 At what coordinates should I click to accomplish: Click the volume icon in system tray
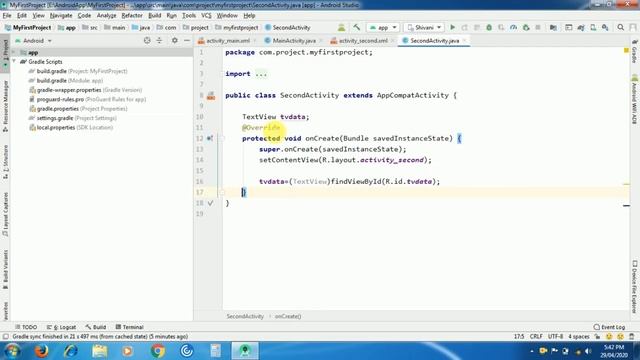click(588, 351)
